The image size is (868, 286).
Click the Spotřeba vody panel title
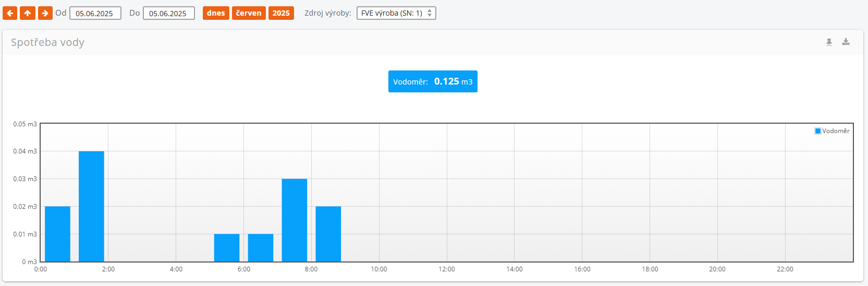[47, 42]
